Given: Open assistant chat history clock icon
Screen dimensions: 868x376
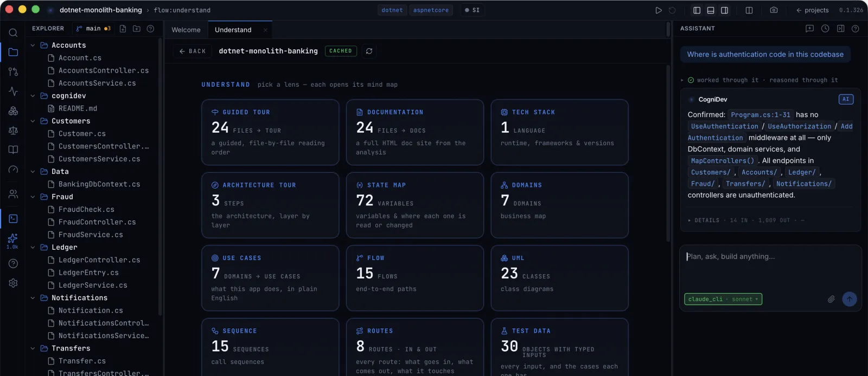Looking at the screenshot, I should (x=825, y=29).
